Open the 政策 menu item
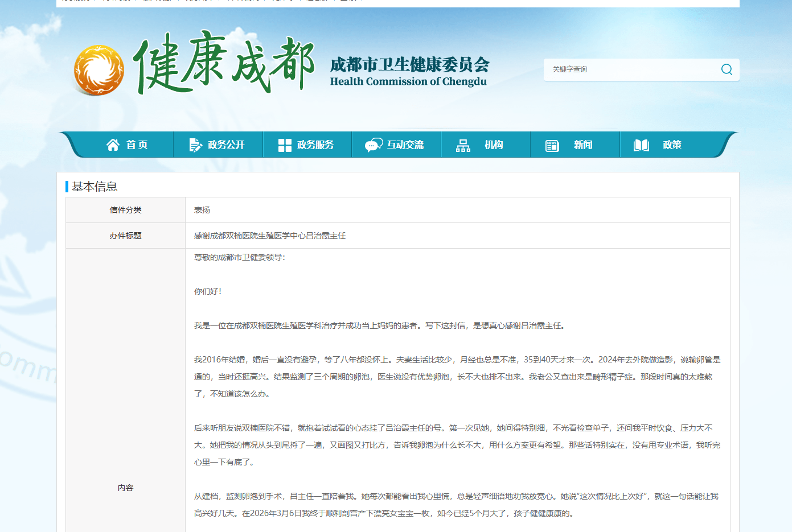Viewport: 792px width, 532px height. click(x=664, y=145)
